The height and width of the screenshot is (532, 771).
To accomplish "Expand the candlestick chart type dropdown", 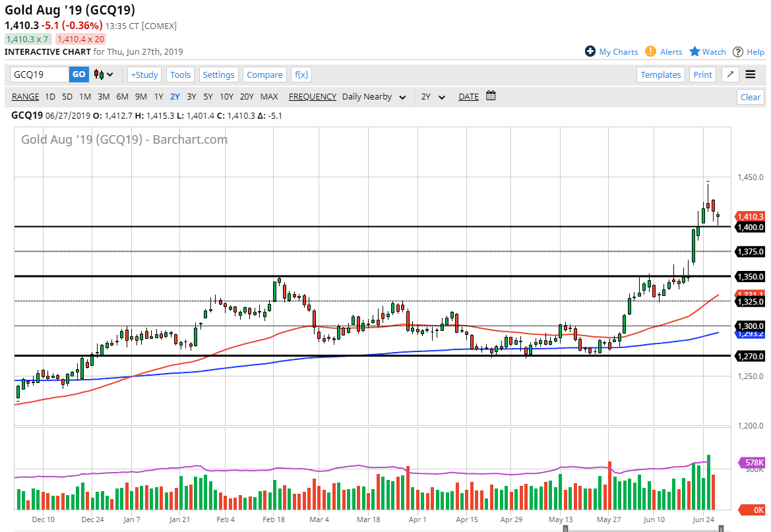I will (104, 74).
